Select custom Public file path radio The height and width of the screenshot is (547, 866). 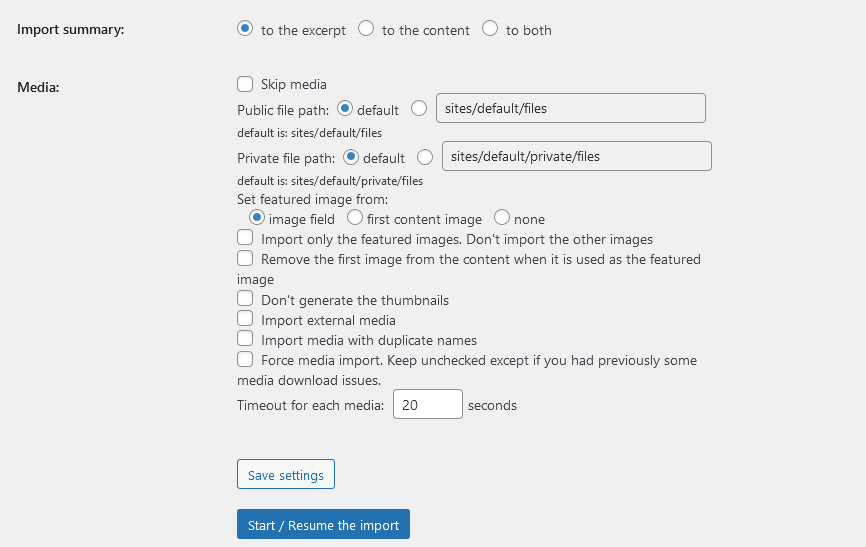pyautogui.click(x=419, y=108)
